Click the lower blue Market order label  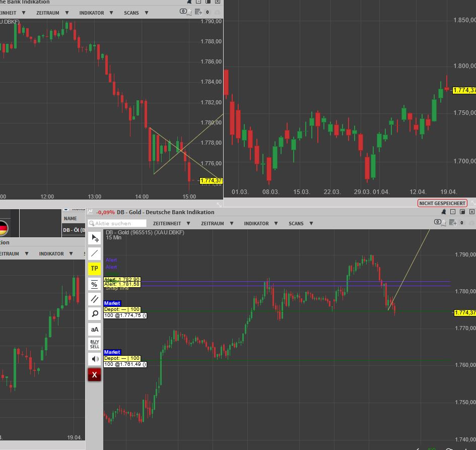click(x=112, y=352)
